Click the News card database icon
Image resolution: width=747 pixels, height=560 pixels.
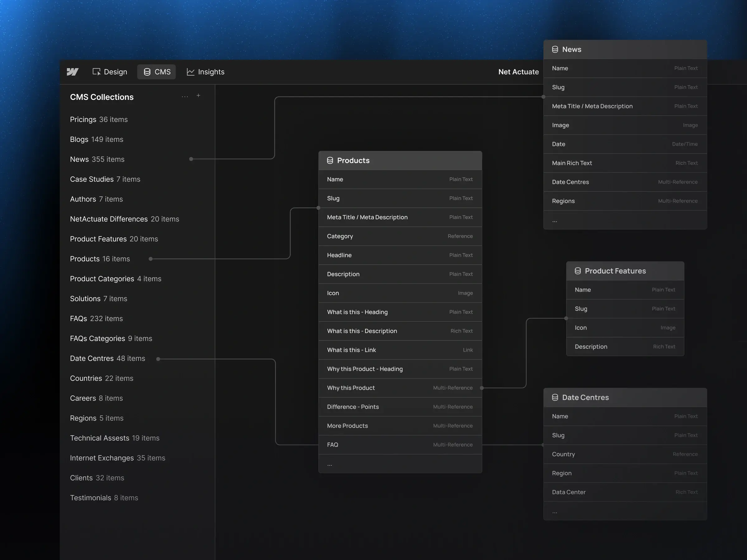[555, 49]
